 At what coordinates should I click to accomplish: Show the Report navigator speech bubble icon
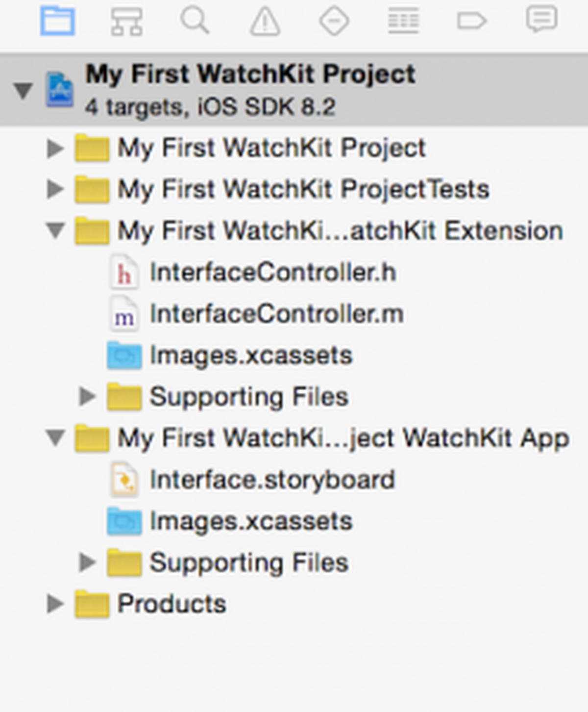tap(541, 20)
